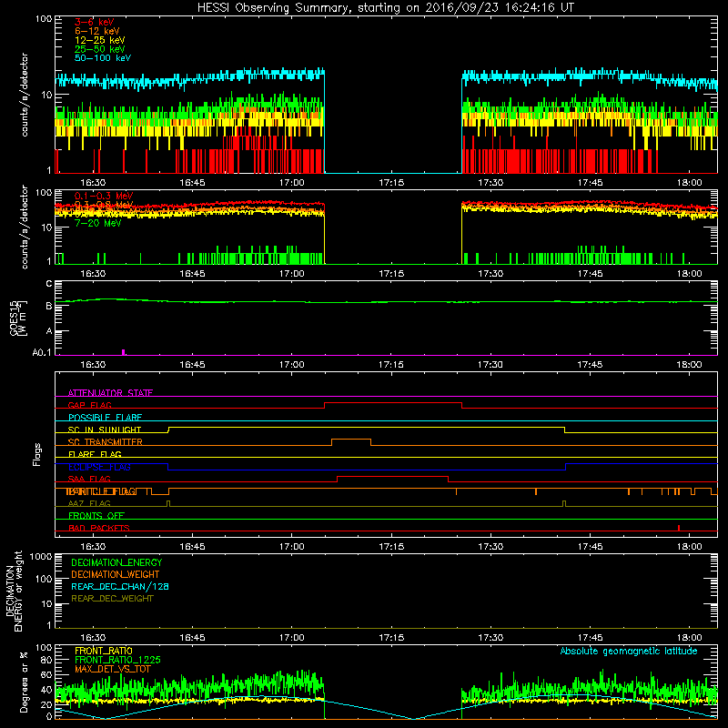Click the red 0.1-0.3 MeV legend label
The height and width of the screenshot is (728, 728).
104,196
